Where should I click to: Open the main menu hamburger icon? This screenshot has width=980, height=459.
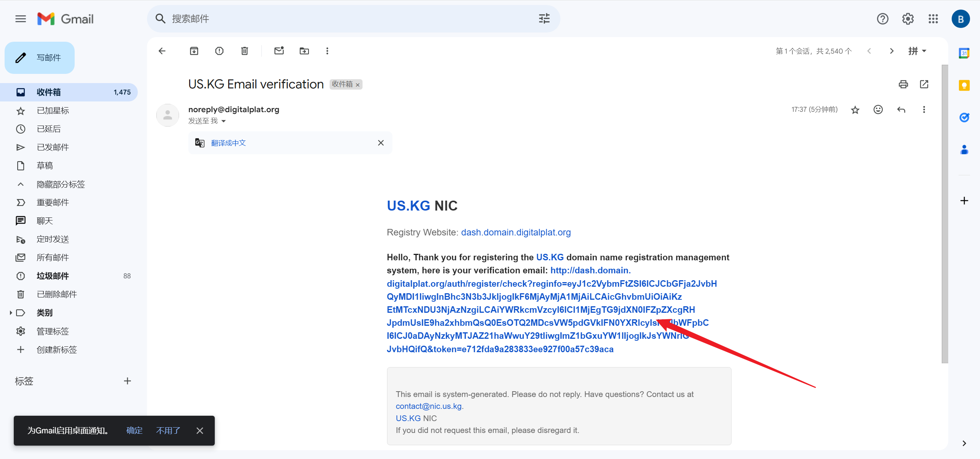[x=21, y=19]
